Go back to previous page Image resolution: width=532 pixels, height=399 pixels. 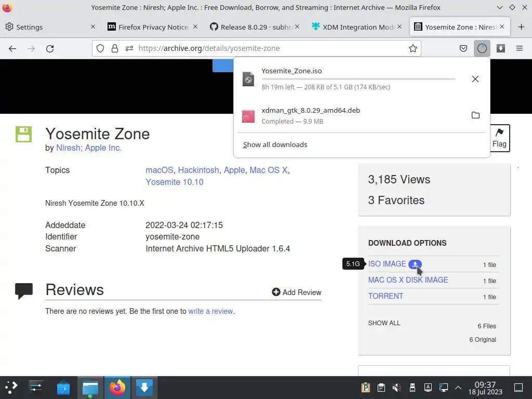[x=12, y=48]
